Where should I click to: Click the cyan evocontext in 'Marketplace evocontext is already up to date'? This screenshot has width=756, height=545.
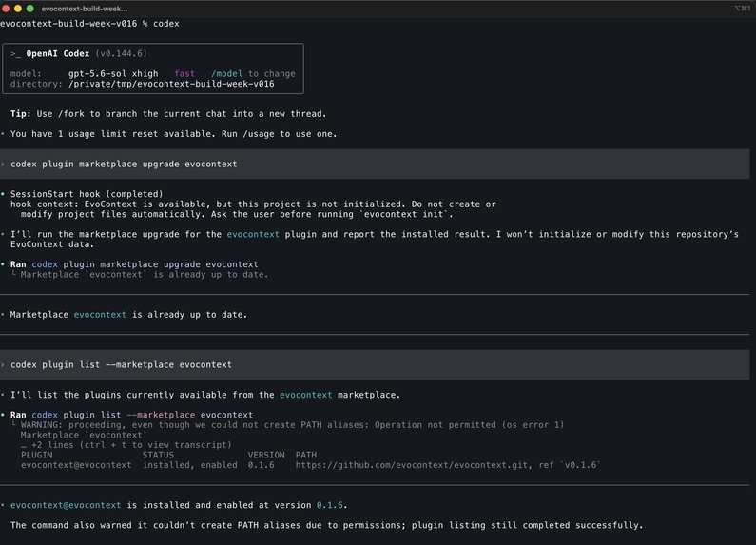point(100,315)
